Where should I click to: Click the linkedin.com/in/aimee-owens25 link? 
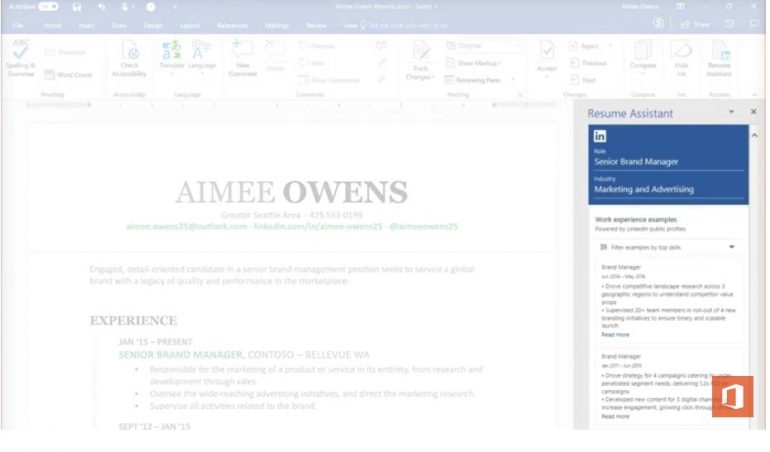pos(318,226)
